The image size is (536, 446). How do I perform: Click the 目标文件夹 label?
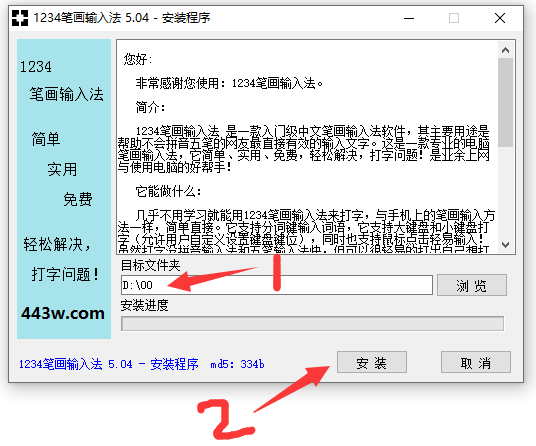pos(150,265)
